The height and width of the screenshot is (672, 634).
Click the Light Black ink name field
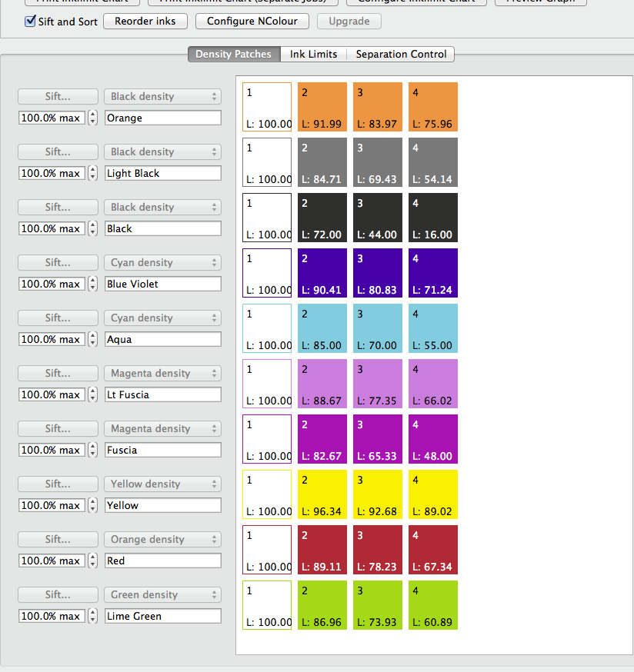pos(163,173)
